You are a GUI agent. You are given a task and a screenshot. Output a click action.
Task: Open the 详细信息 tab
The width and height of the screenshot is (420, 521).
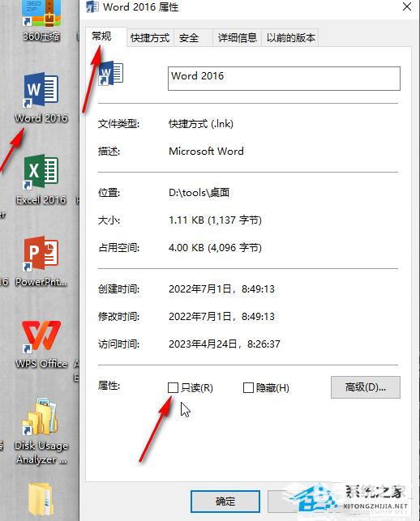[x=237, y=38]
